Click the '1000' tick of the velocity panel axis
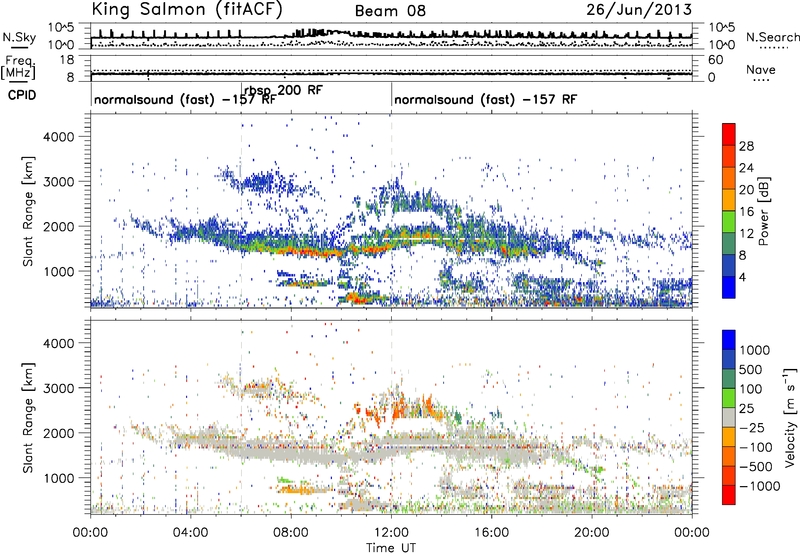 tap(59, 478)
